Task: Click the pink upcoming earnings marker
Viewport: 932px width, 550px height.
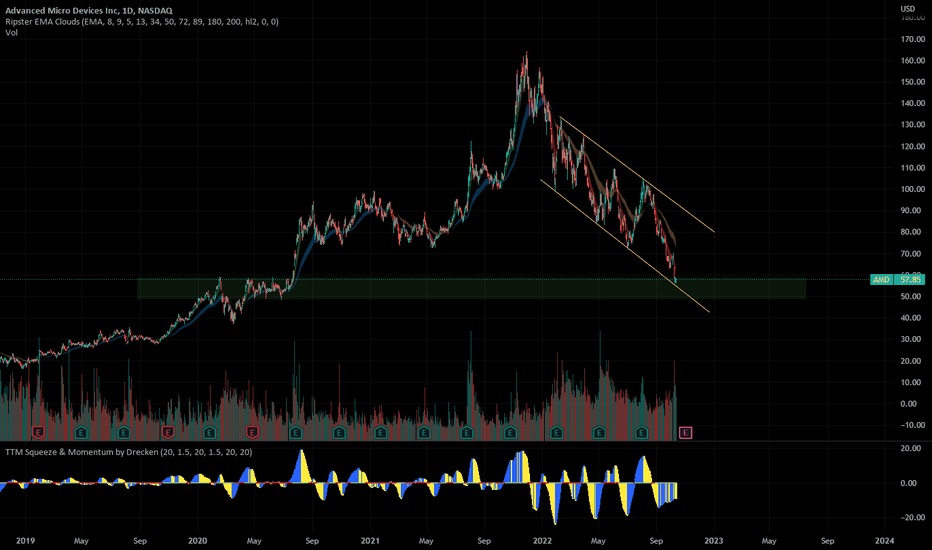Action: pos(685,432)
